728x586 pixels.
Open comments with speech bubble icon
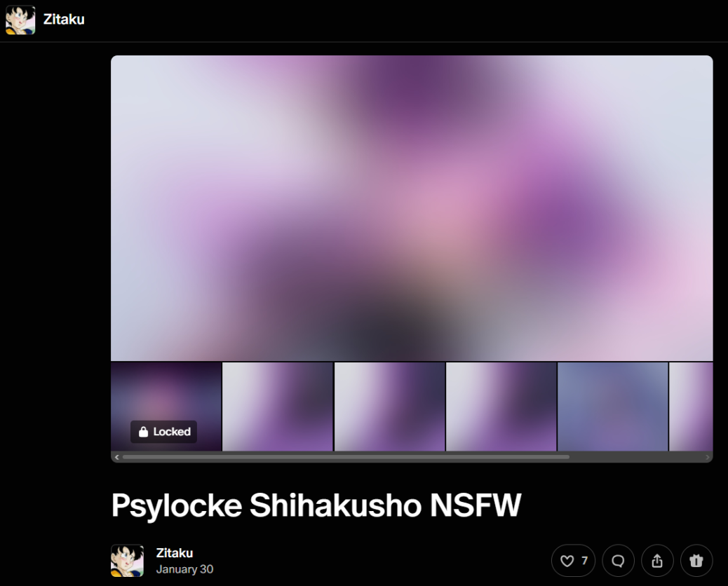[x=618, y=561]
